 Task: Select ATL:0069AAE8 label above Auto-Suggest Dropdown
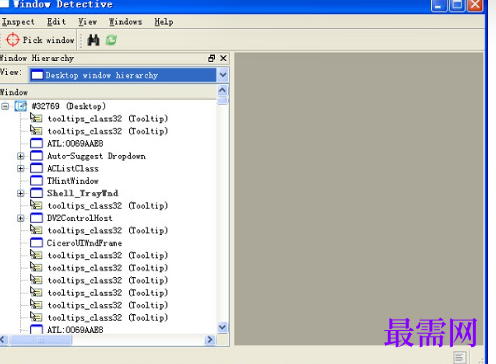75,144
